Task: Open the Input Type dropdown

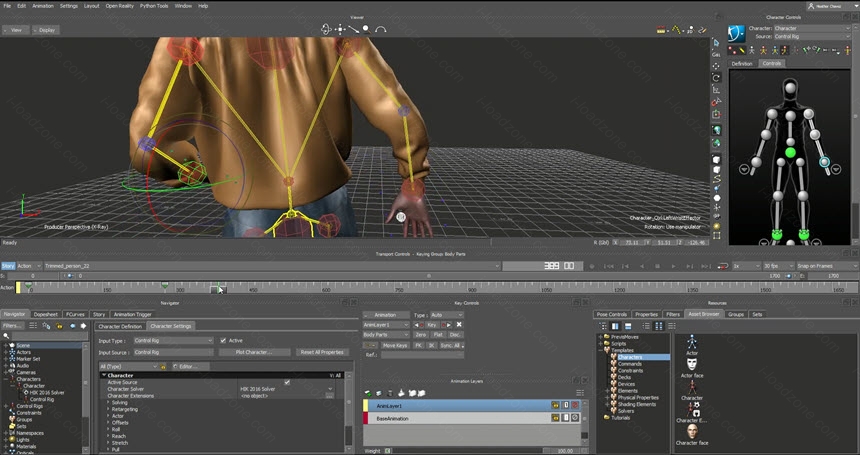Action: point(173,340)
